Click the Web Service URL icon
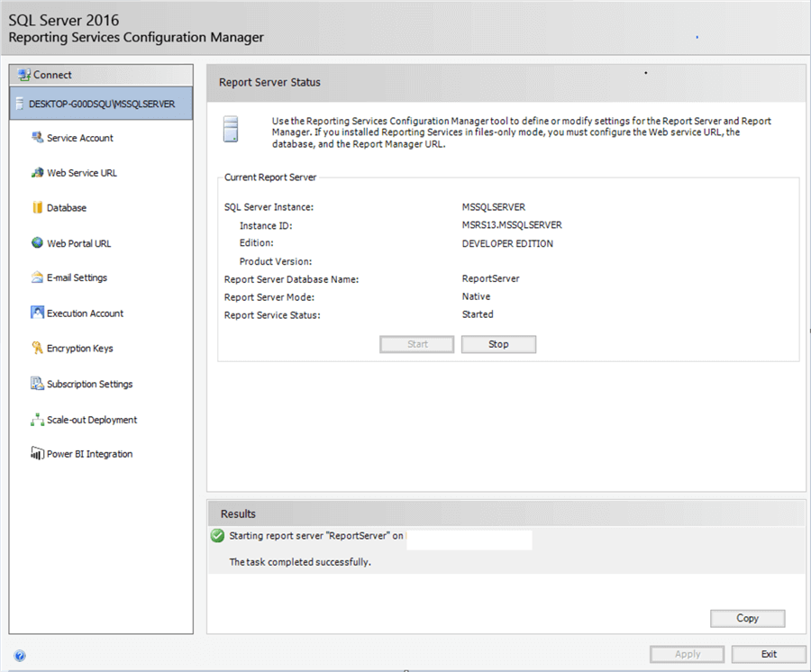Viewport: 811px width, 672px height. (x=37, y=173)
